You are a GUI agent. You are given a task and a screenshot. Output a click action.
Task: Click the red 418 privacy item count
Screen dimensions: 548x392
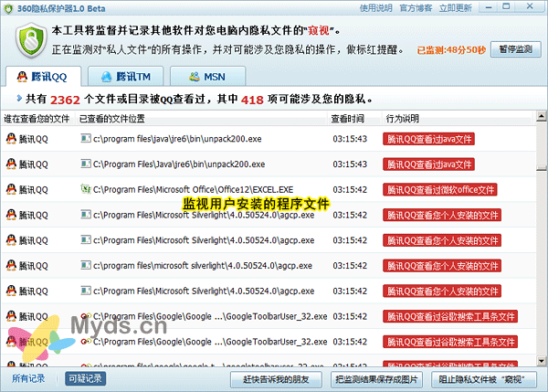pos(252,100)
